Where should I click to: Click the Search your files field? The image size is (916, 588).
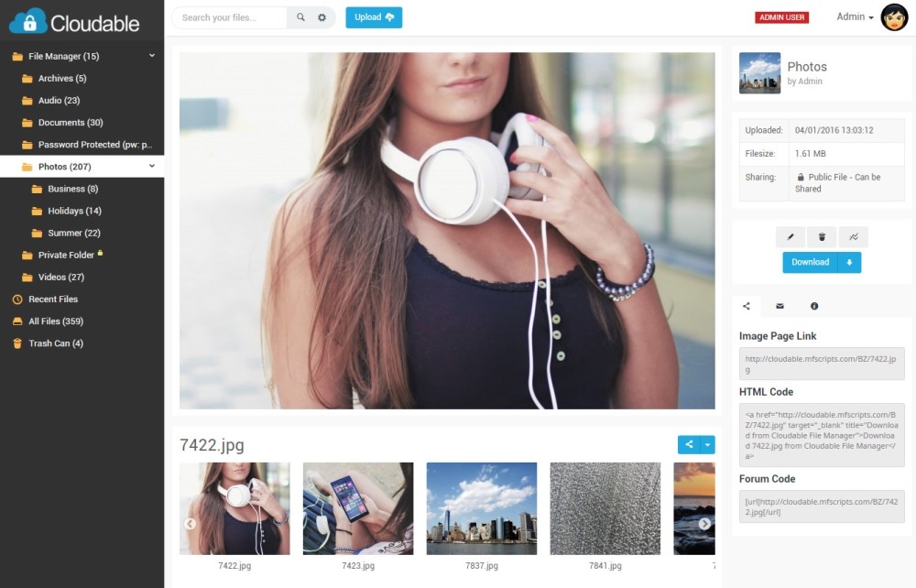coord(230,17)
